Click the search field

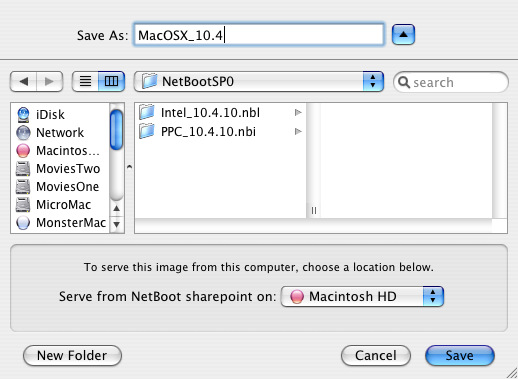point(451,82)
